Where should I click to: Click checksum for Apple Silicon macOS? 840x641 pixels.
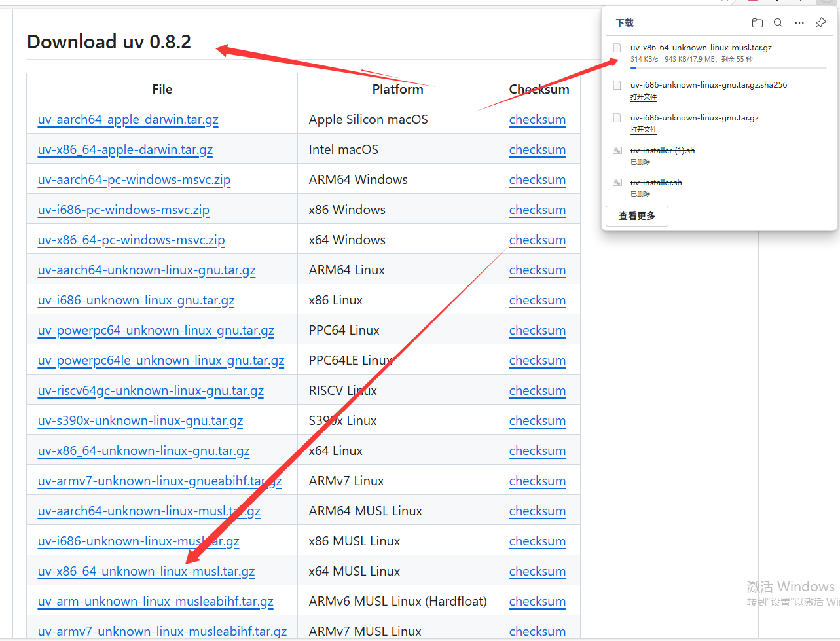(537, 120)
